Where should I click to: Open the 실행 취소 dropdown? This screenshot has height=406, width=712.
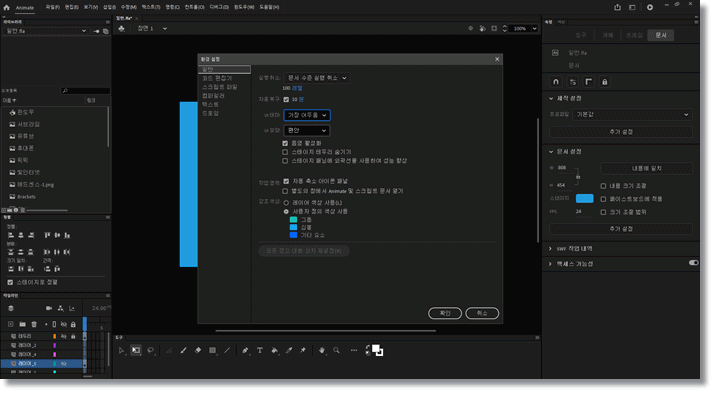pos(317,78)
